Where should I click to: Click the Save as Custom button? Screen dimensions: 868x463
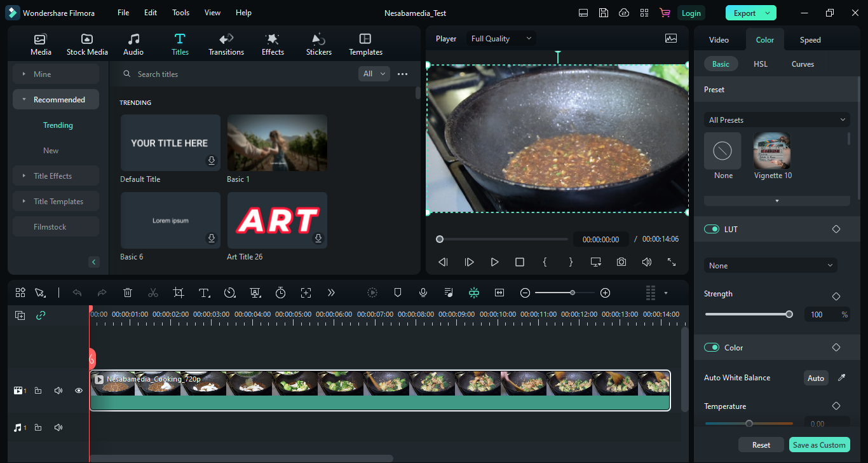(819, 445)
